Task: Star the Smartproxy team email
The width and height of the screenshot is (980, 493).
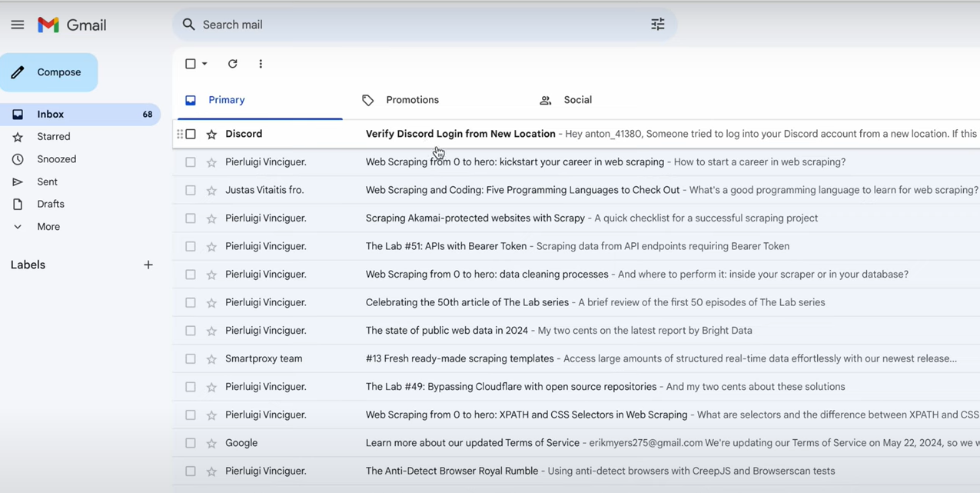Action: coord(211,358)
